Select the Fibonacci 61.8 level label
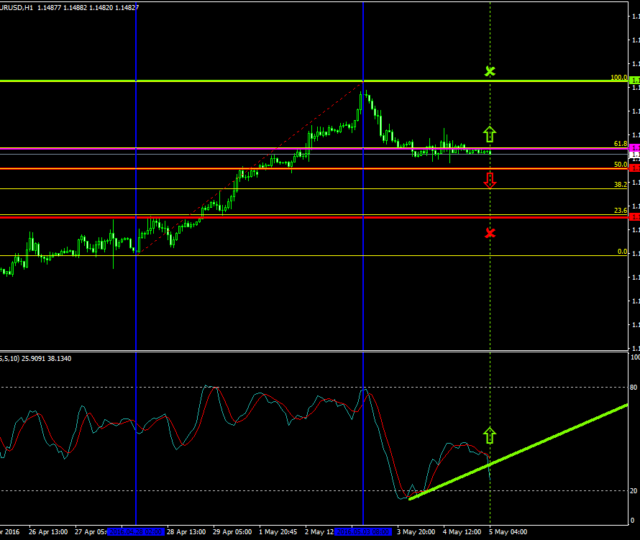The width and height of the screenshot is (640, 540). coord(620,144)
